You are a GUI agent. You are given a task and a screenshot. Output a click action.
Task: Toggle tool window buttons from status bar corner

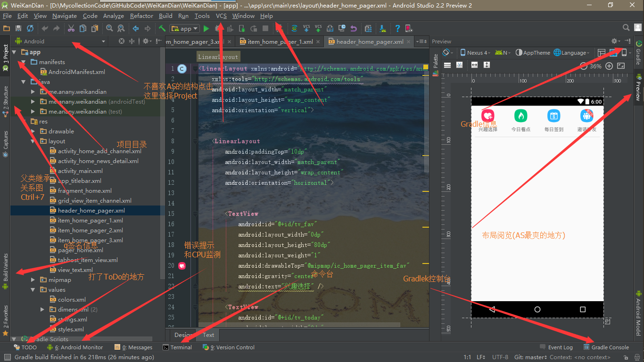[7, 357]
